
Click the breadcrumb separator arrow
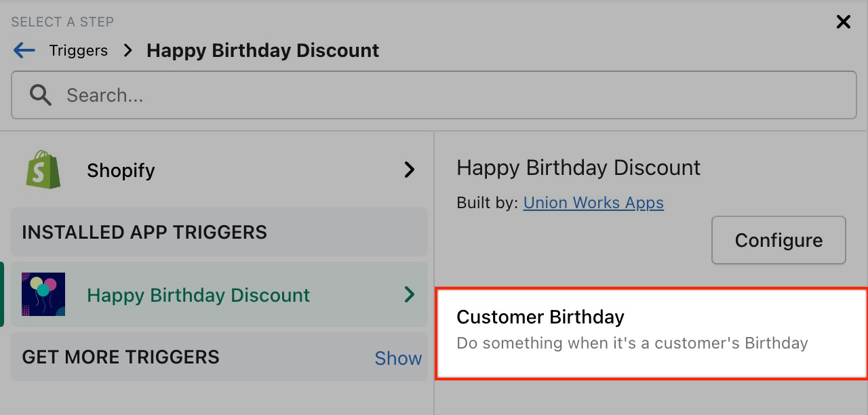pos(127,51)
